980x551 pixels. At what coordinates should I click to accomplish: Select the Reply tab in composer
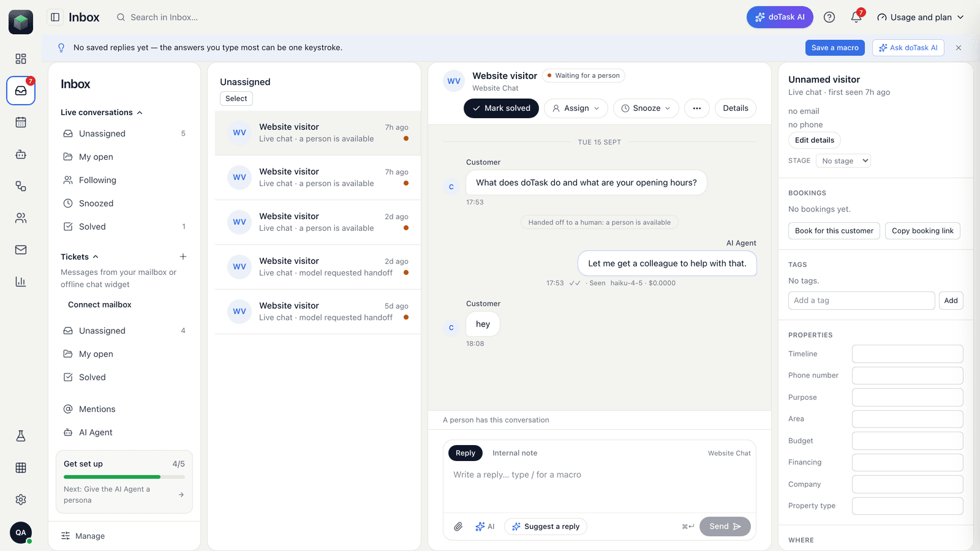pos(466,453)
